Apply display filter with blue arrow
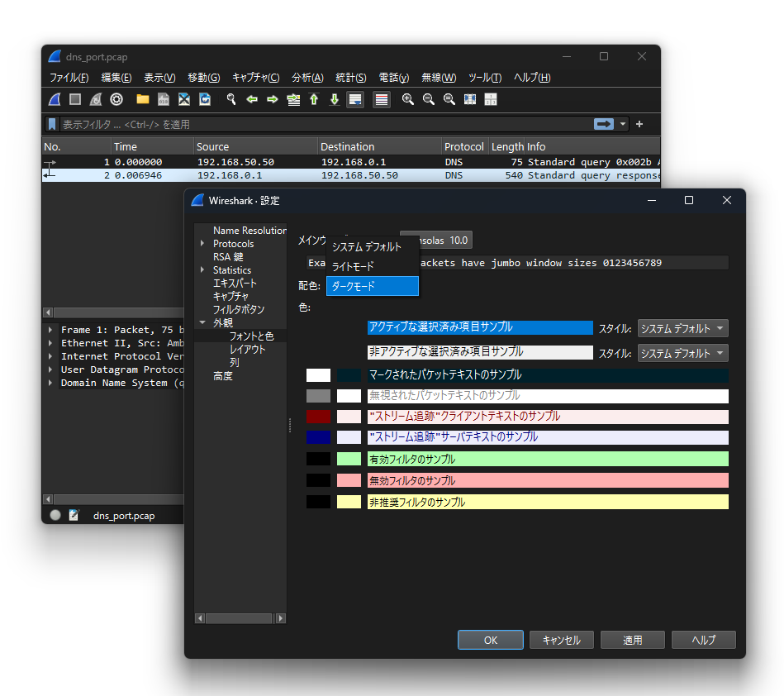784x696 pixels. pyautogui.click(x=604, y=124)
